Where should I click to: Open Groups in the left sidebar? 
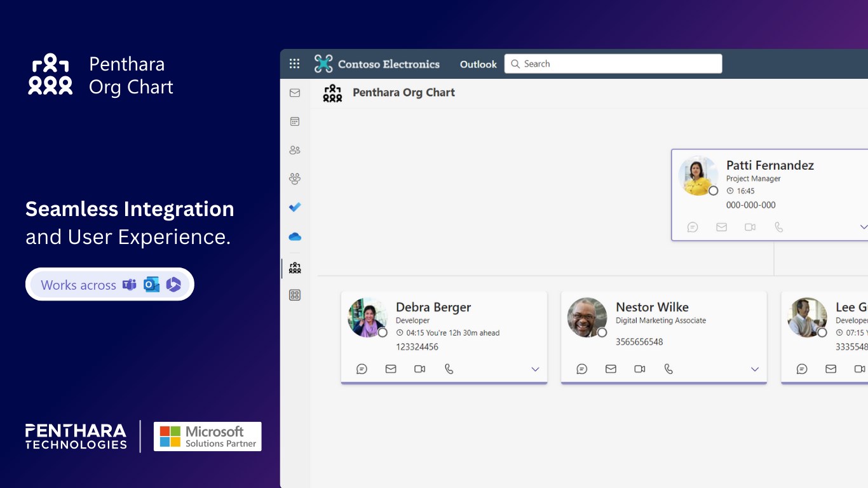295,179
